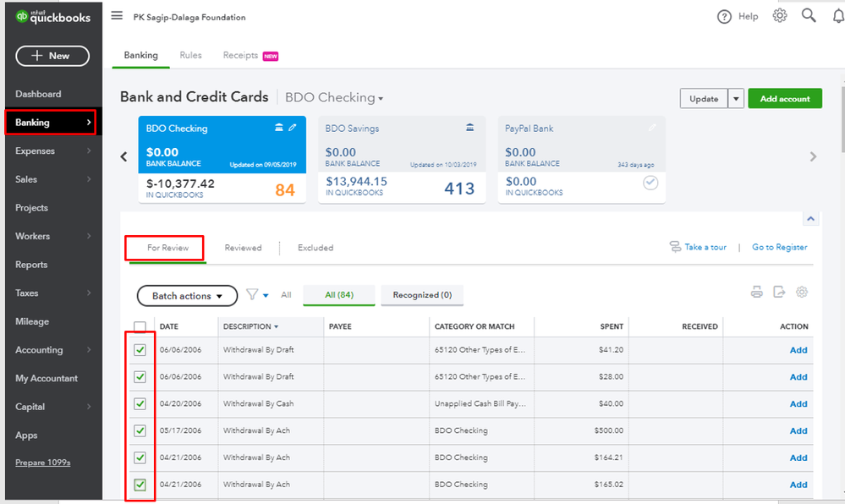
Task: Print the transaction list
Action: (757, 293)
